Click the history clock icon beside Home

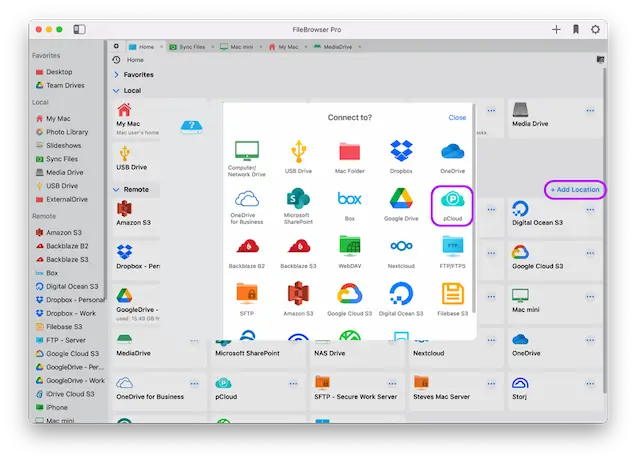116,60
